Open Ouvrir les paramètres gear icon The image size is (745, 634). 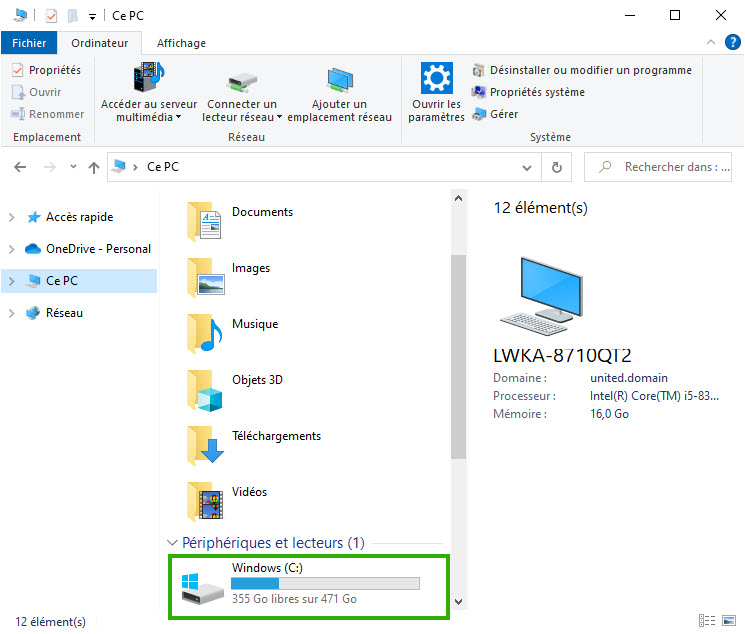pos(437,78)
